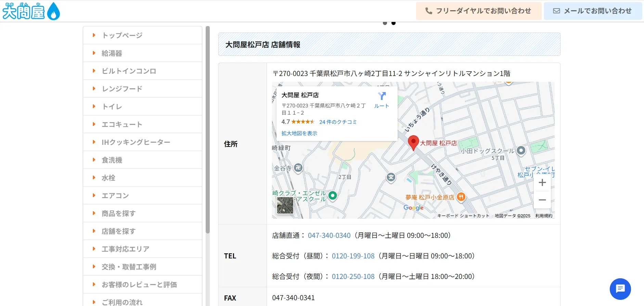Click the フリーダイヤルでお問い合わせ button

tap(478, 11)
